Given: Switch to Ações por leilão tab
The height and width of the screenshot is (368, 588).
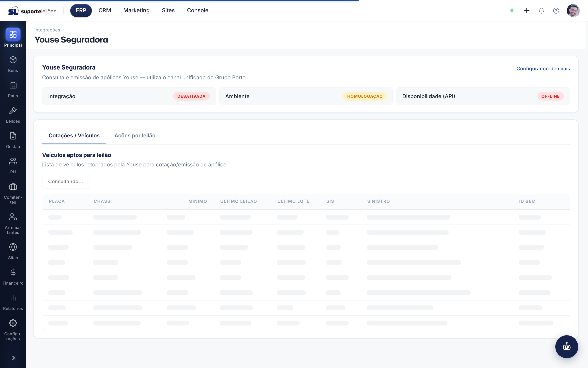Looking at the screenshot, I should click(135, 136).
